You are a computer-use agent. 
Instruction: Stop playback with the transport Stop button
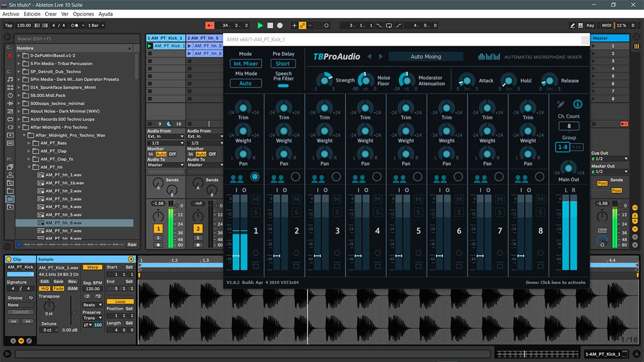[270, 25]
